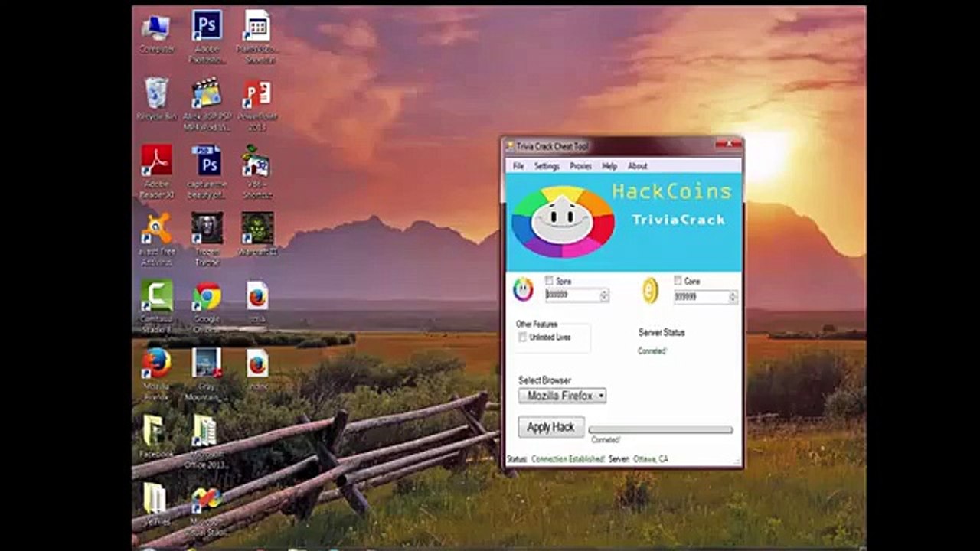980x551 pixels.
Task: Click the progress bar next to Apply Hack
Action: point(661,430)
